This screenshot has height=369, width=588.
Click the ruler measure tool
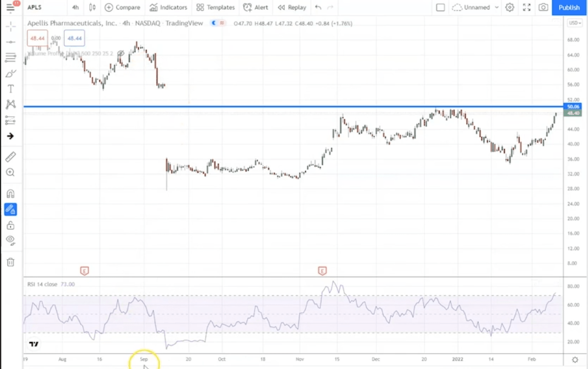coord(10,157)
